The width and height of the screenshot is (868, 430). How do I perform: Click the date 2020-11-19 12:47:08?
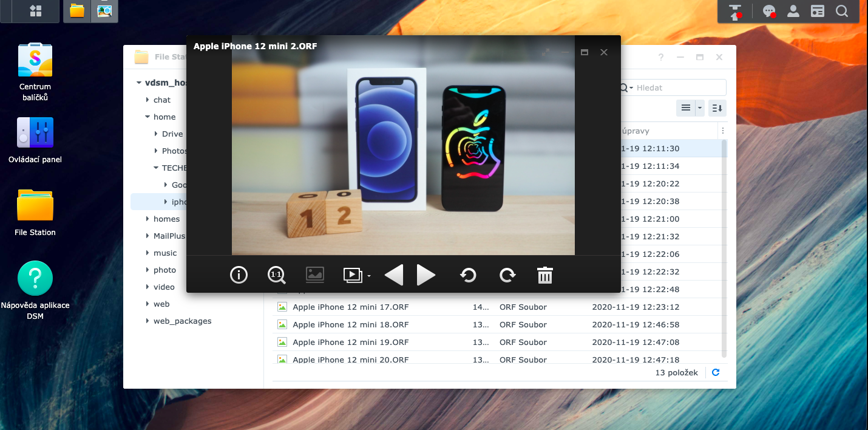(x=636, y=342)
